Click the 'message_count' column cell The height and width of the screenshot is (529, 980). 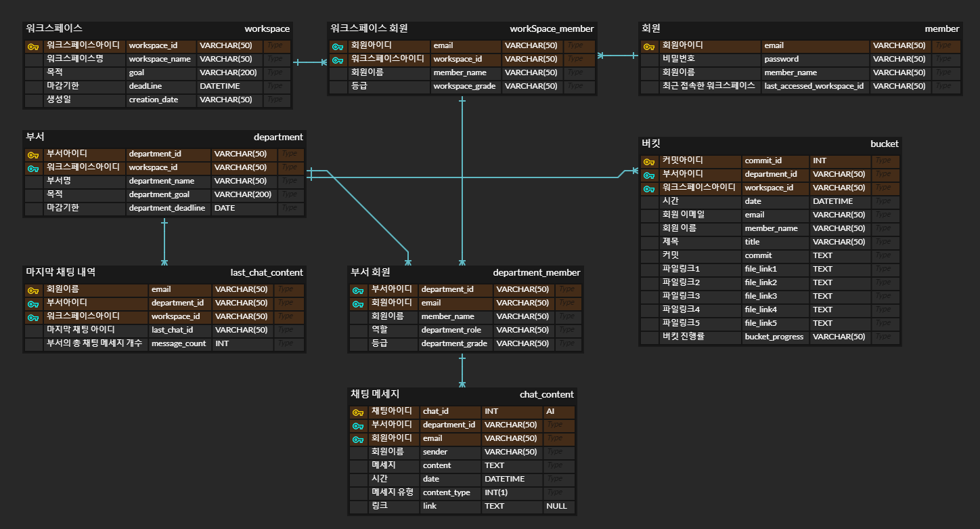tap(181, 344)
